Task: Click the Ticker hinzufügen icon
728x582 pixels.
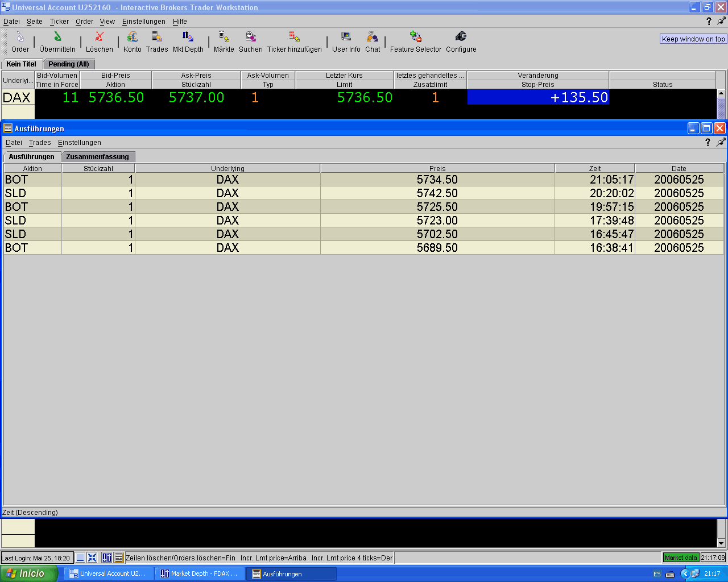Action: click(295, 42)
